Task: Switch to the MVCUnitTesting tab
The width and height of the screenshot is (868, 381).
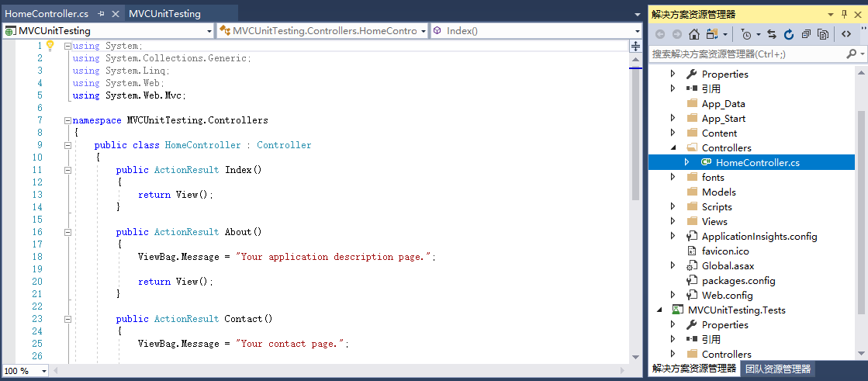Action: point(164,14)
